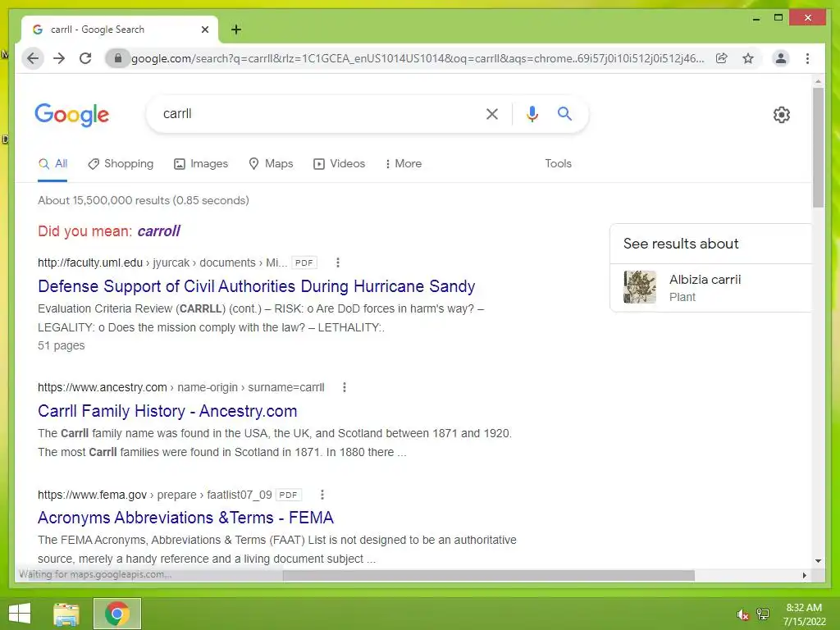Viewport: 840px width, 630px height.
Task: Close the carrll Google Search tab
Action: tap(204, 30)
